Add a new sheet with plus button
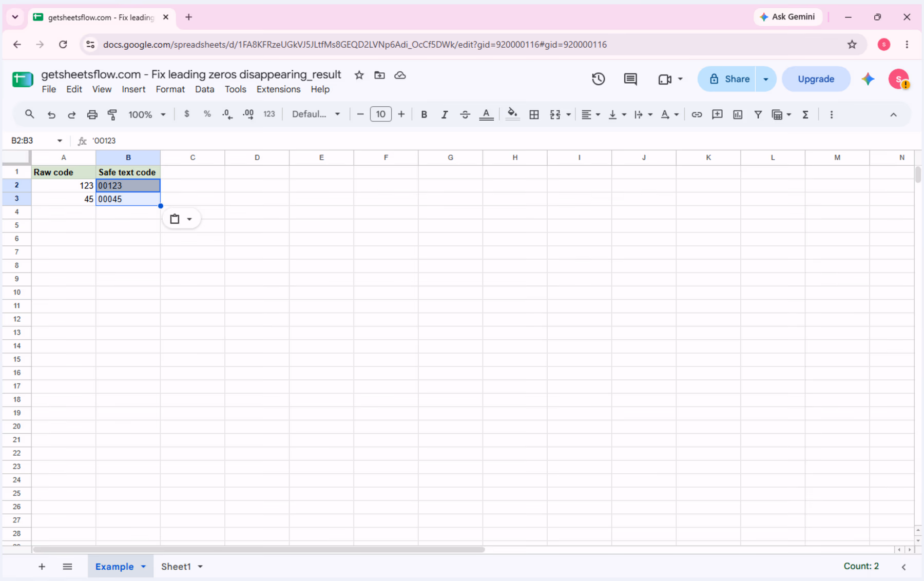 [42, 567]
